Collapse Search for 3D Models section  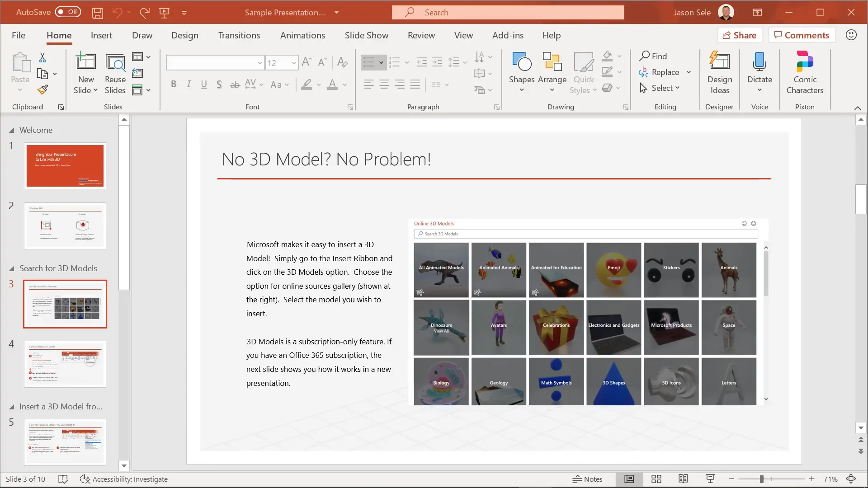12,268
